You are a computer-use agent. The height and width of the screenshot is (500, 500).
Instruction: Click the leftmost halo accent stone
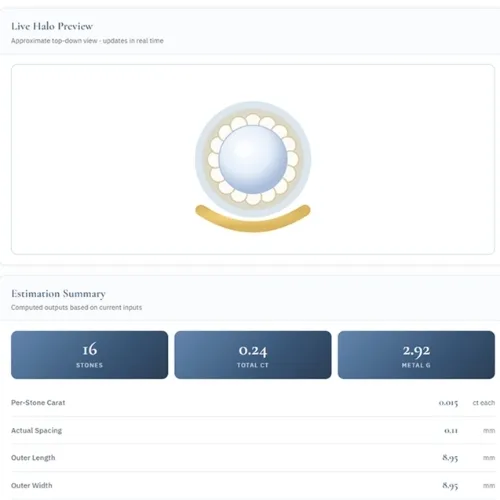(214, 159)
